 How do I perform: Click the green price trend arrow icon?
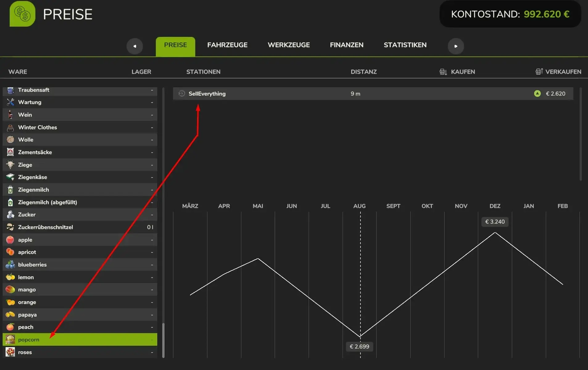point(537,93)
